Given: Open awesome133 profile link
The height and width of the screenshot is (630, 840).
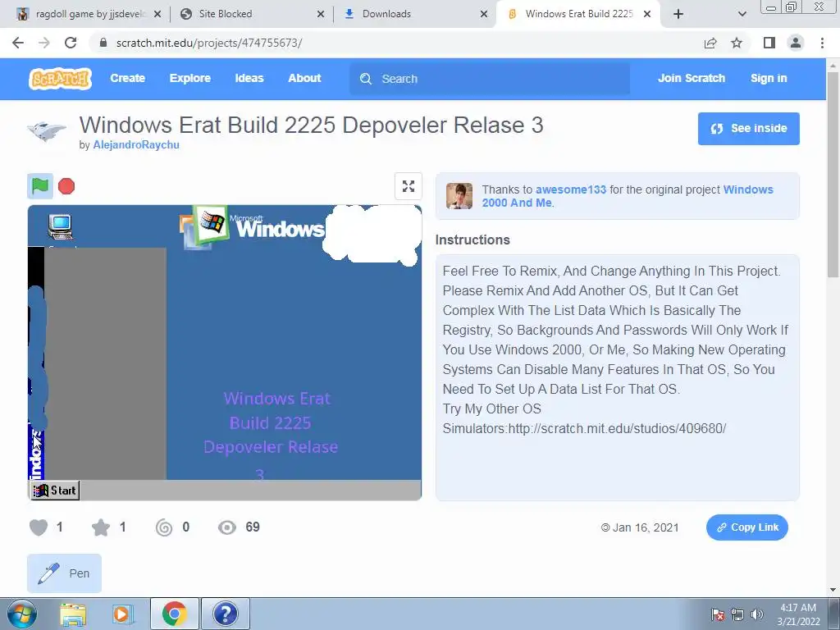Looking at the screenshot, I should [571, 189].
